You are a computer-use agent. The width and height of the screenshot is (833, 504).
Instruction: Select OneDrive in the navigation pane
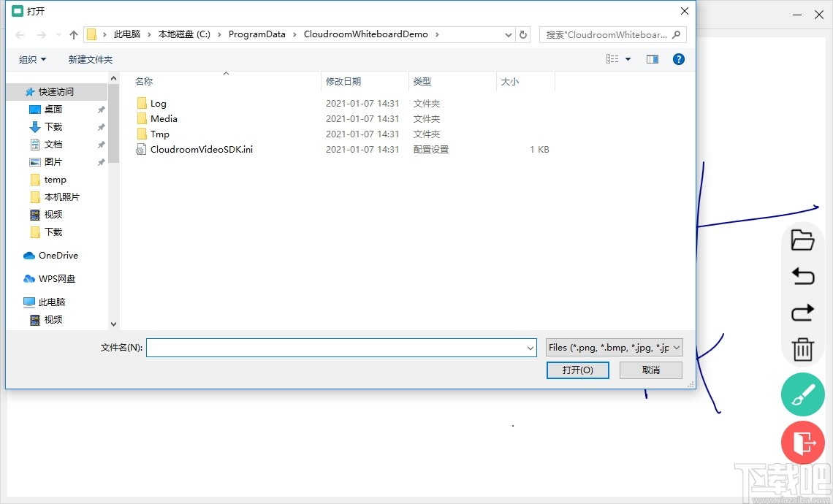pos(58,256)
